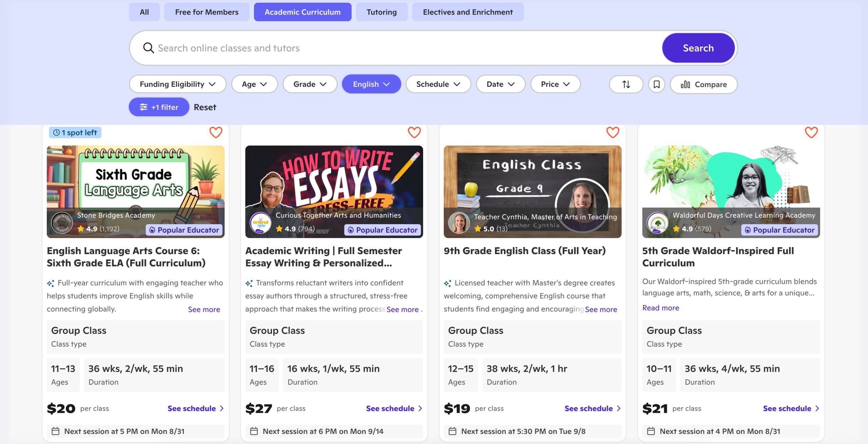Click the calendar icon beside 4 PM Mon 8/31
The width and height of the screenshot is (868, 444).
651,431
